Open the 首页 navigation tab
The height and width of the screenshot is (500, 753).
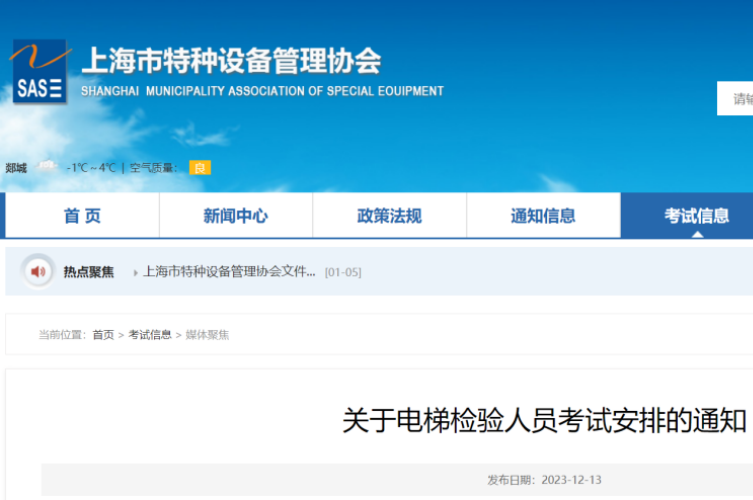point(82,216)
